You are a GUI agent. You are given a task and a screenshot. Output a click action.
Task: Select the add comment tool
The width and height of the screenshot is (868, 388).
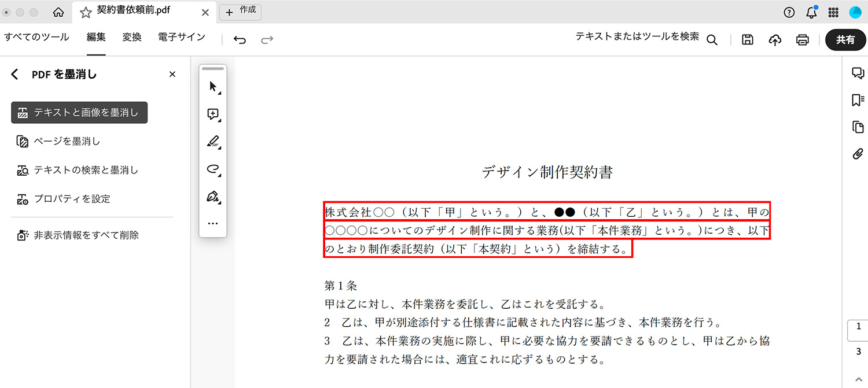click(x=213, y=114)
